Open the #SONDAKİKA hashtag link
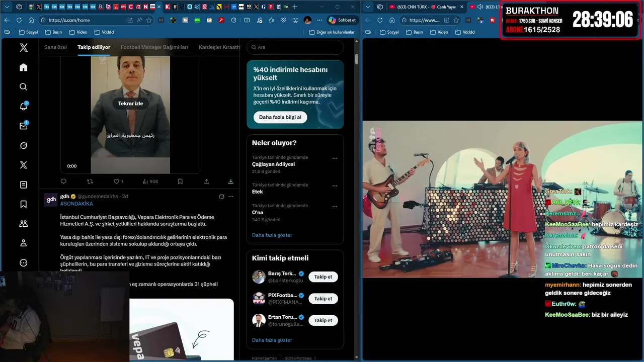This screenshot has width=644, height=362. [76, 204]
